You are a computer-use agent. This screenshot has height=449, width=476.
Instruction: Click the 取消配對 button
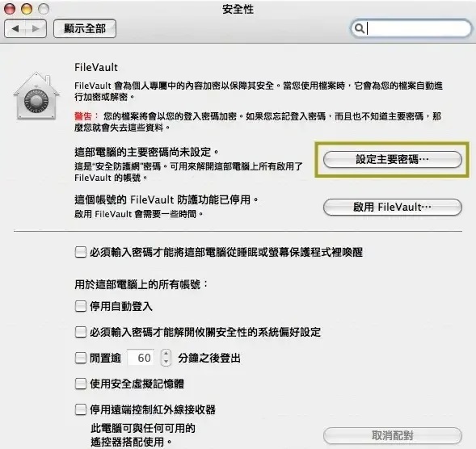tap(393, 435)
